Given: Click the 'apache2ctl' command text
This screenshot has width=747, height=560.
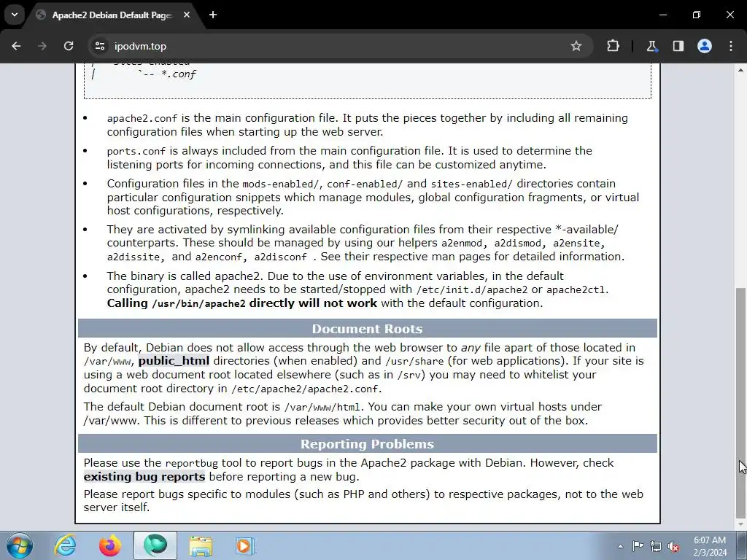Looking at the screenshot, I should tap(576, 290).
